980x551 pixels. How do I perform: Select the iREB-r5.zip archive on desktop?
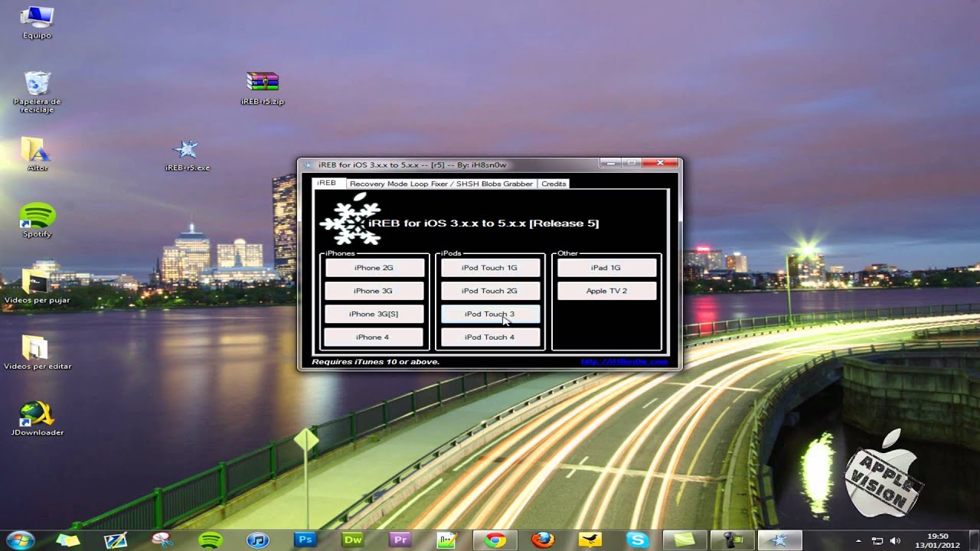point(263,88)
